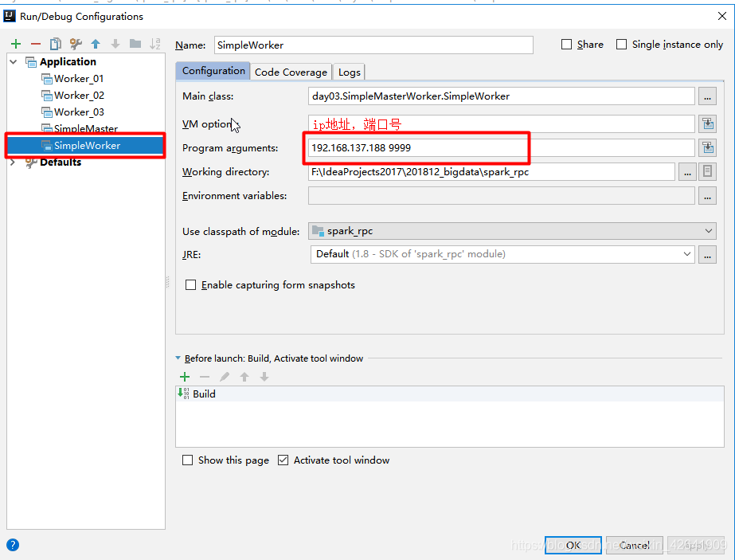735x560 pixels.
Task: Select the Build entry in launch list
Action: 450,394
